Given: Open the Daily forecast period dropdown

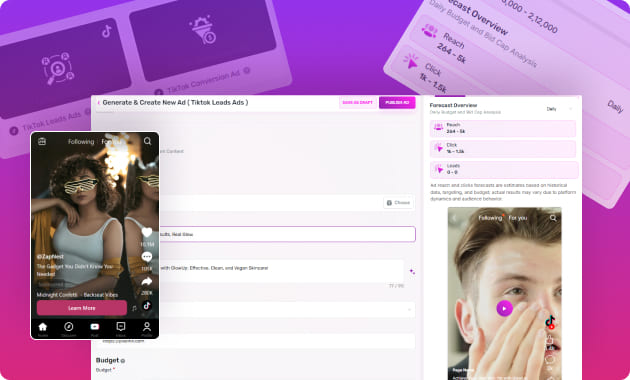Looking at the screenshot, I should [559, 109].
